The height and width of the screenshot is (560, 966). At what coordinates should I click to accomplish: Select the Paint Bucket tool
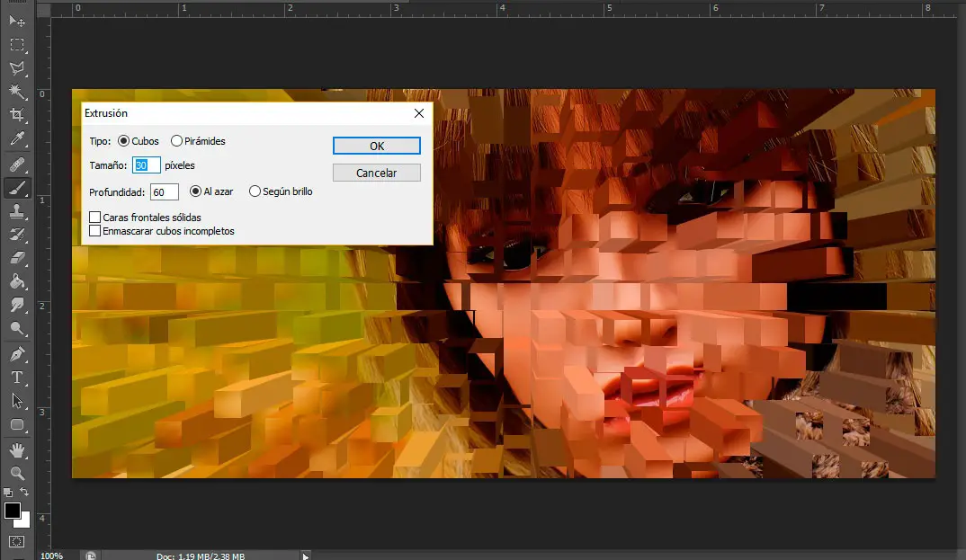pos(17,281)
